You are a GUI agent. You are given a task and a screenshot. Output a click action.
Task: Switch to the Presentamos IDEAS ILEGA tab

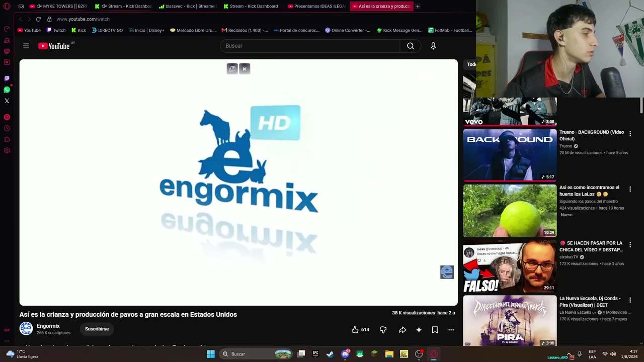316,6
